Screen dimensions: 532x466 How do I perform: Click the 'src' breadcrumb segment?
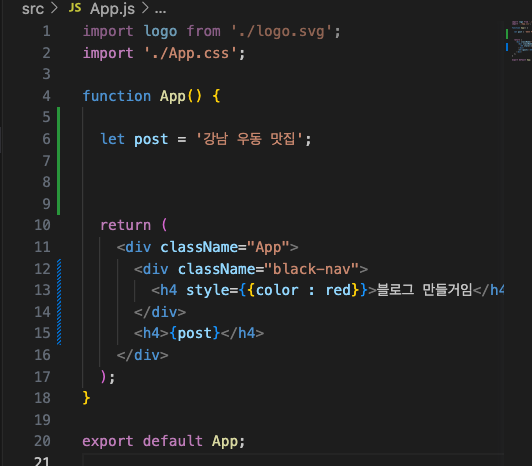[x=33, y=9]
